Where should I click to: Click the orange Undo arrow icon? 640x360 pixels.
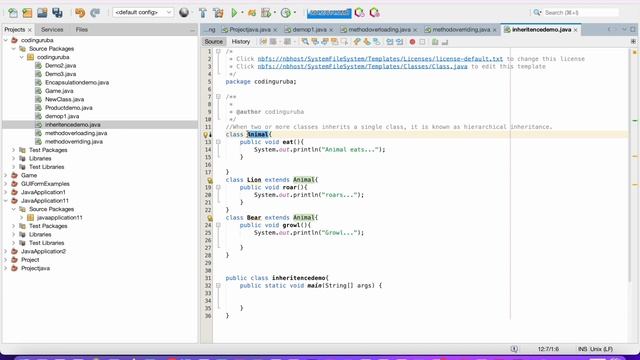coord(80,13)
